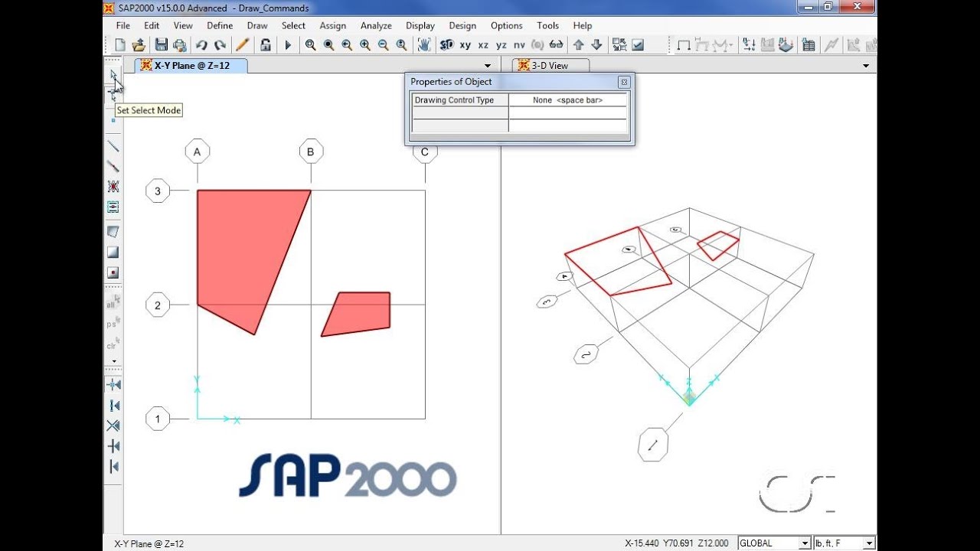Viewport: 980px width, 551px height.
Task: Toggle Object Shrink view
Action: [619, 45]
